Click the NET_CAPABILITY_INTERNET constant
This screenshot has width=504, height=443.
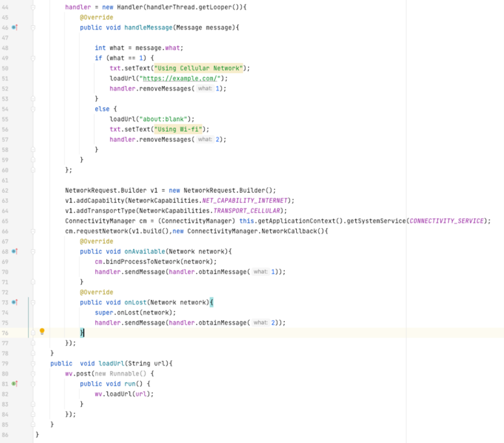click(x=244, y=200)
